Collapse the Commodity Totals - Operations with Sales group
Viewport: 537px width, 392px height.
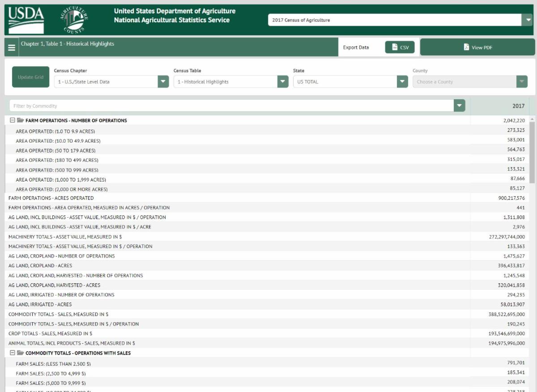pyautogui.click(x=13, y=353)
